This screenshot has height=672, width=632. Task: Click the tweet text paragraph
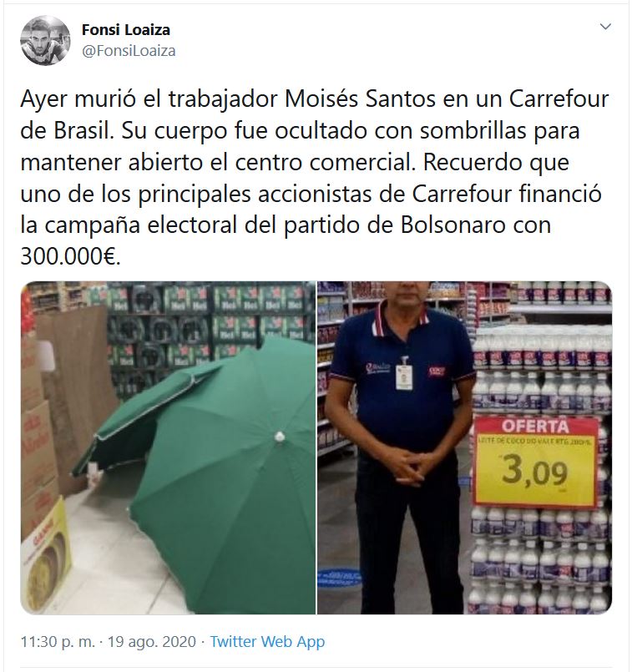coord(315,178)
